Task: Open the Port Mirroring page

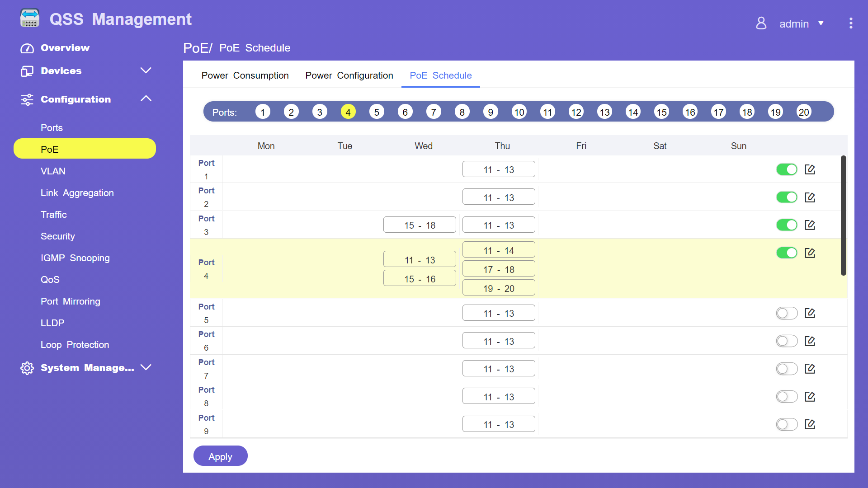Action: (71, 301)
